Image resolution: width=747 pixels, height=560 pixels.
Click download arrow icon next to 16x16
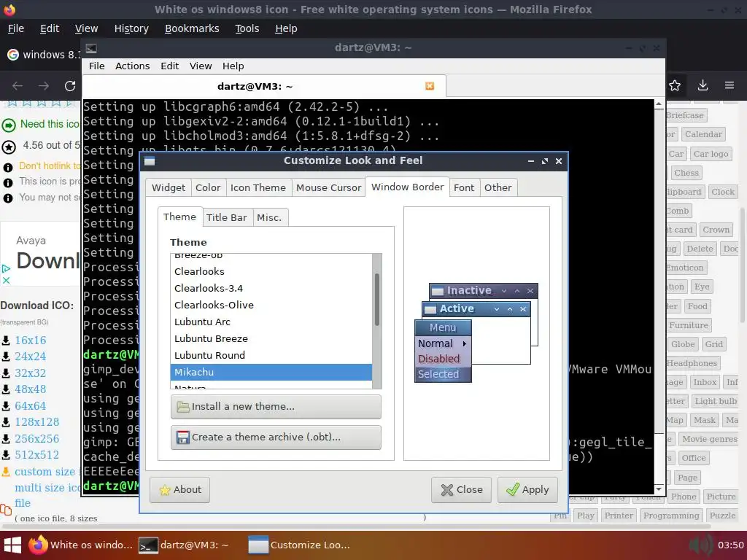pos(6,341)
